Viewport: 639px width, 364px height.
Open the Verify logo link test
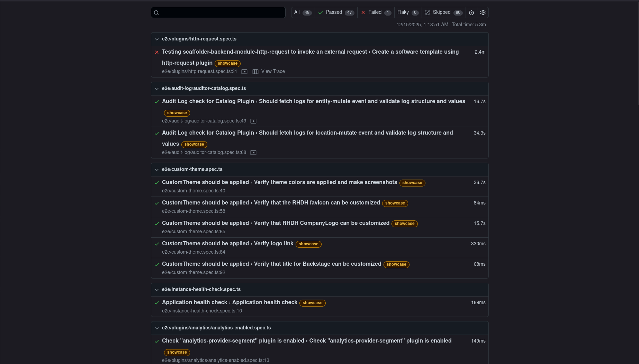[x=273, y=244]
